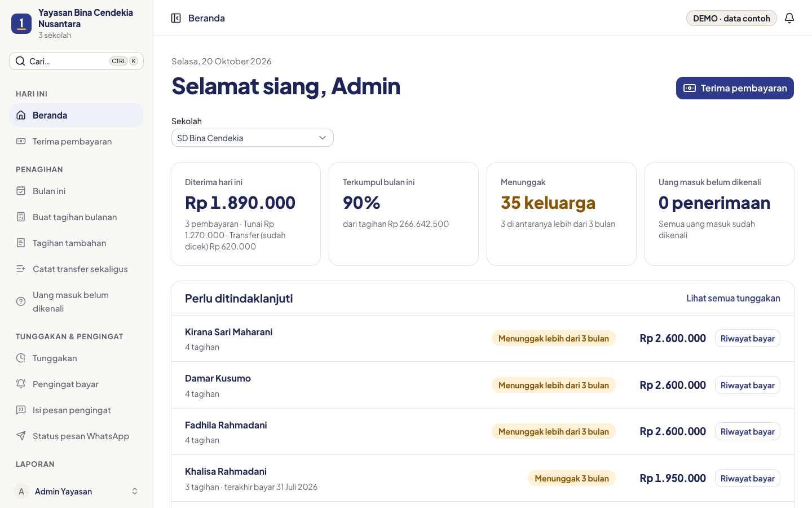Click the Uang masuk belum dikenali card

pos(720,214)
